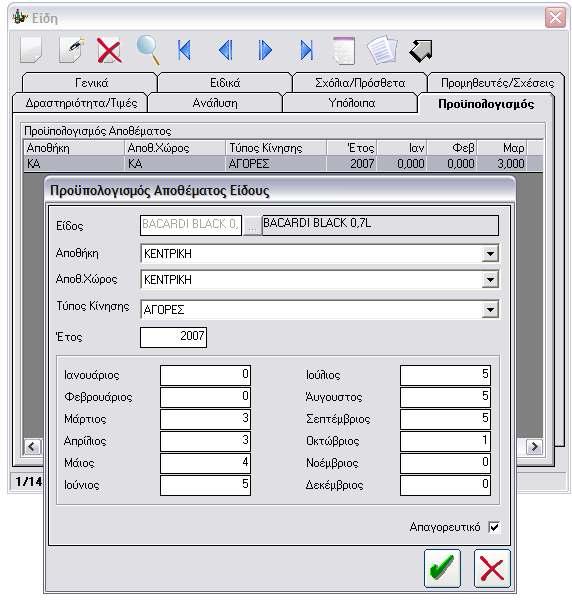Open the Υπόλοιπα tab
Image resolution: width=572 pixels, height=600 pixels.
click(x=351, y=103)
